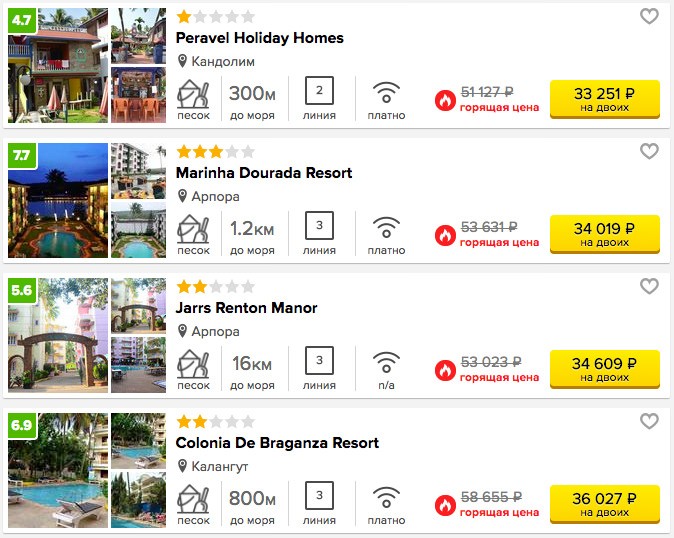674x538 pixels.
Task: Click the Jarrs Renton Manor title
Action: click(246, 308)
